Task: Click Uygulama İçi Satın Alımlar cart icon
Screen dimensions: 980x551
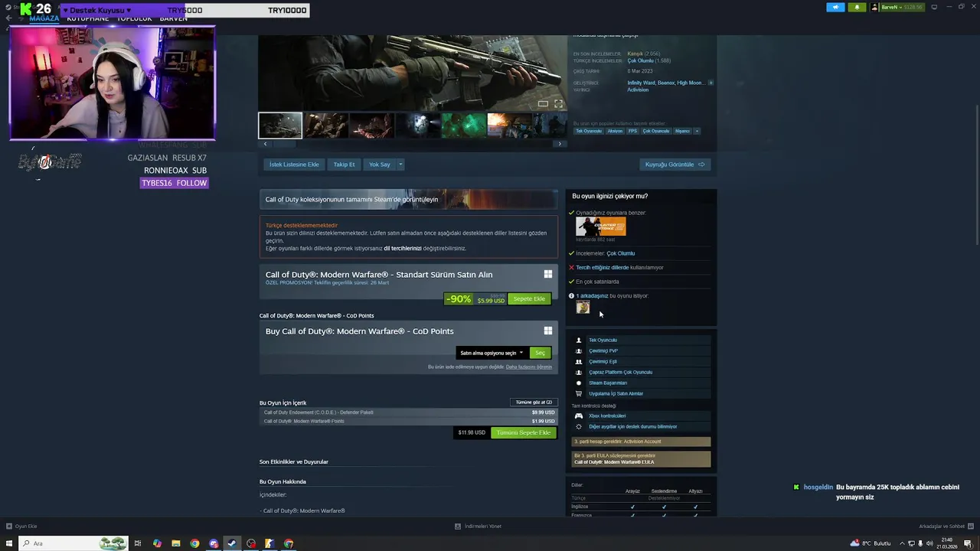Action: tap(579, 393)
